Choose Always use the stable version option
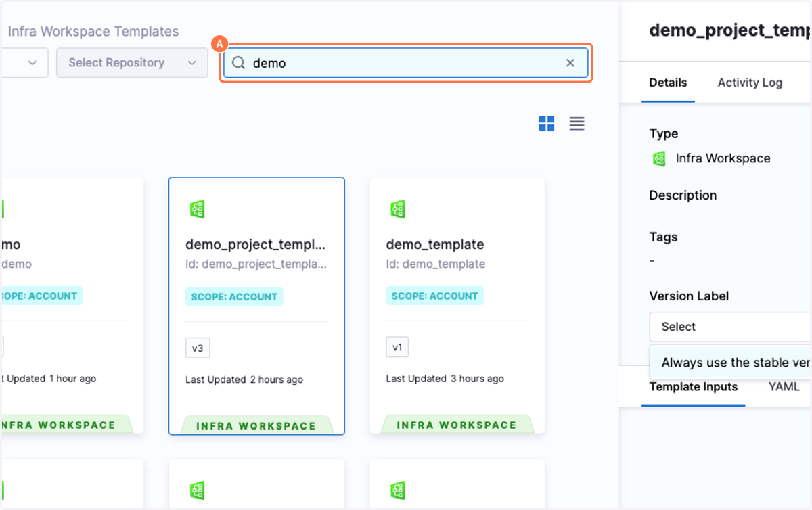812x510 pixels. coord(731,363)
